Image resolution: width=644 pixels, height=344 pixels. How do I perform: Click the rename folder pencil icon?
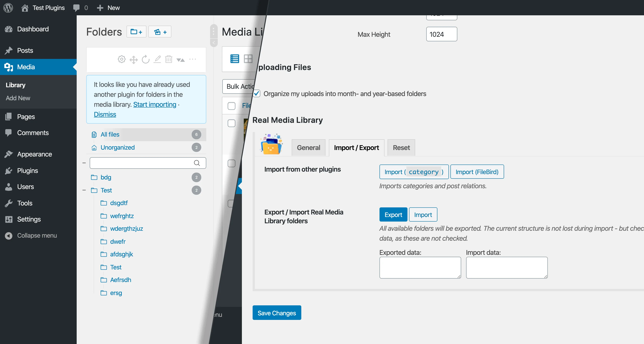click(x=157, y=60)
